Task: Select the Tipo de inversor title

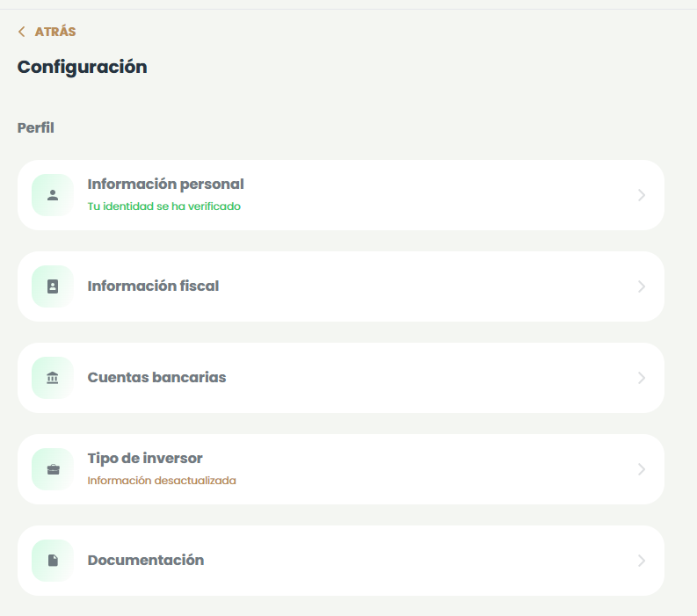Action: tap(145, 459)
